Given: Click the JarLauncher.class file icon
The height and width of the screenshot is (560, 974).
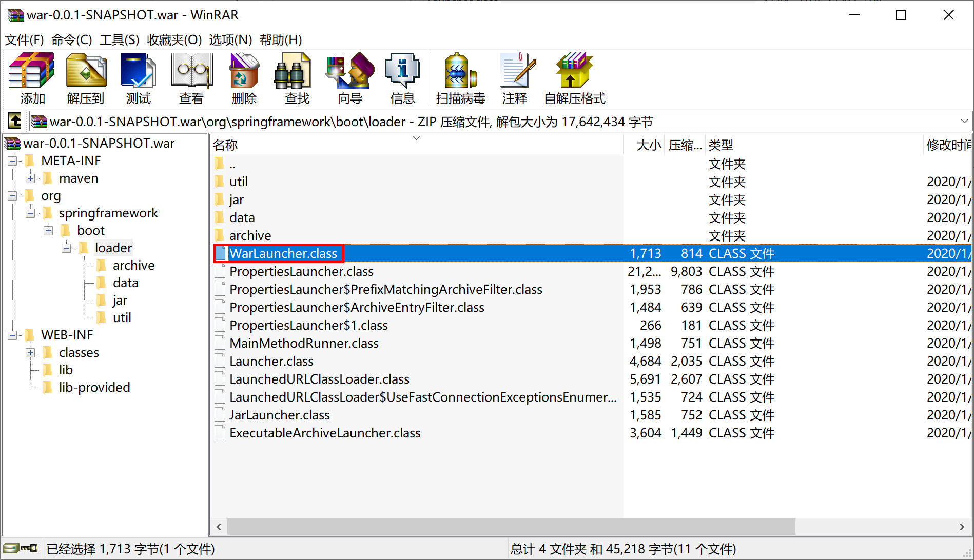Looking at the screenshot, I should [x=220, y=415].
